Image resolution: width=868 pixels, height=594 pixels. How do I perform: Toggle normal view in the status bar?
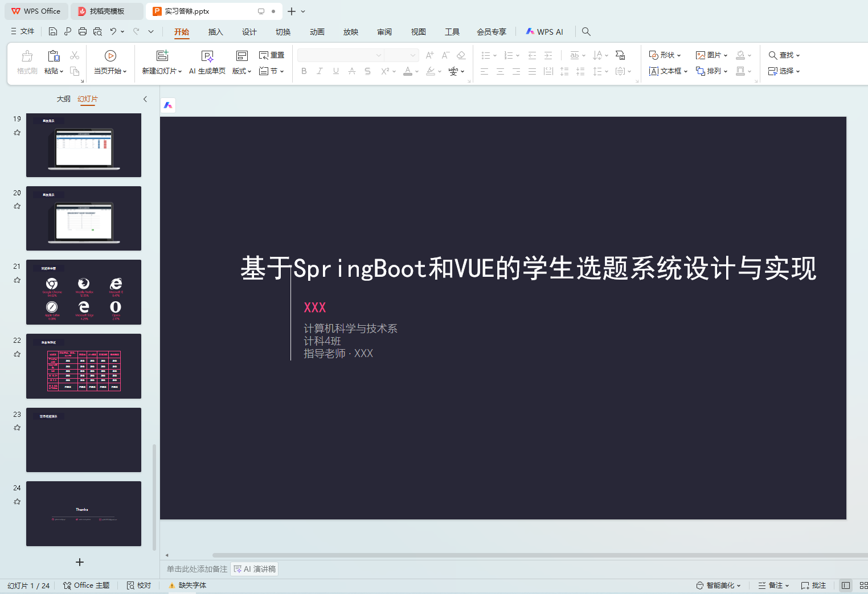point(846,585)
